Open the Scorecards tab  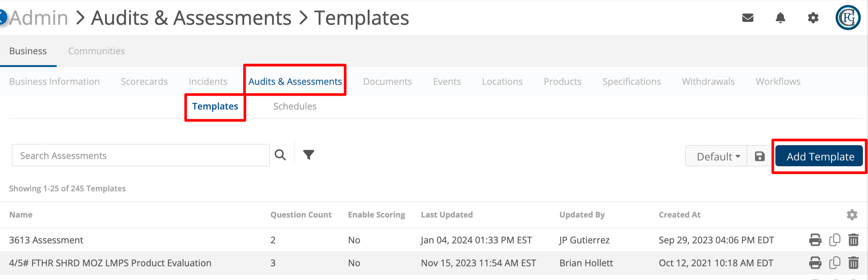(x=144, y=81)
